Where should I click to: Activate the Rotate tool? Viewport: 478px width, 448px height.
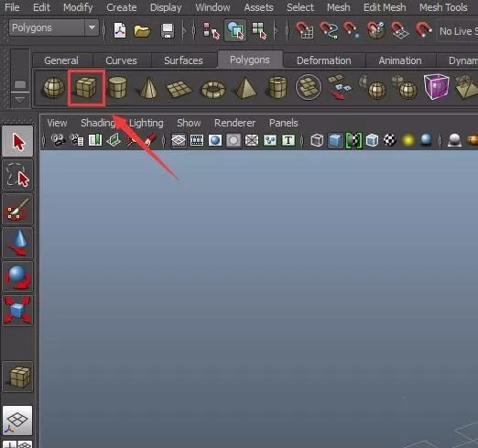[x=17, y=277]
